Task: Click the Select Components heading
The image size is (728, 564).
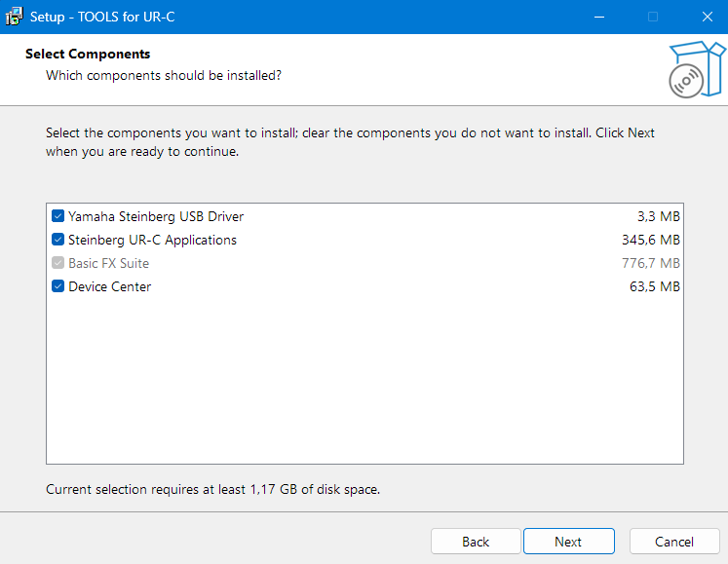Action: pos(88,54)
